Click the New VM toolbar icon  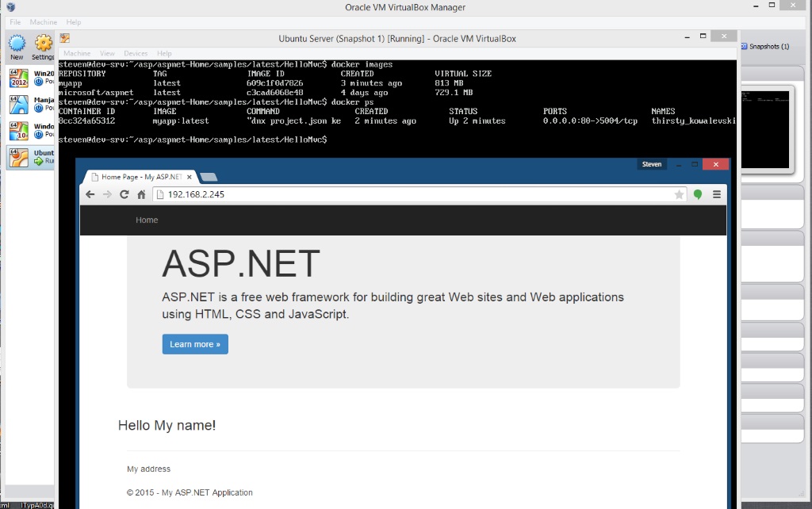pos(17,46)
